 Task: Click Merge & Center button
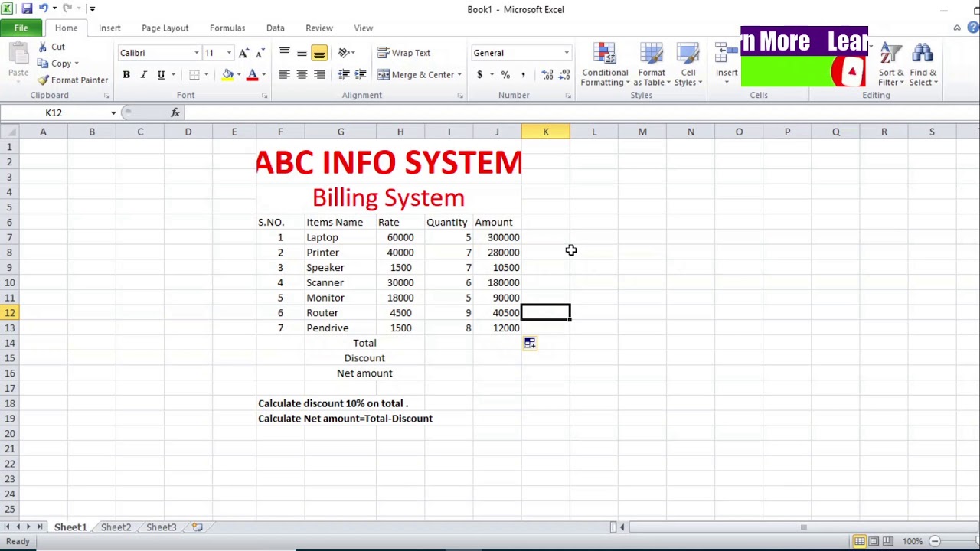click(416, 75)
